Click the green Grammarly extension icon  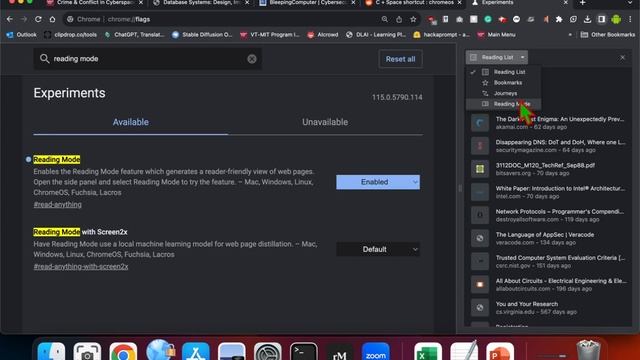pos(488,19)
